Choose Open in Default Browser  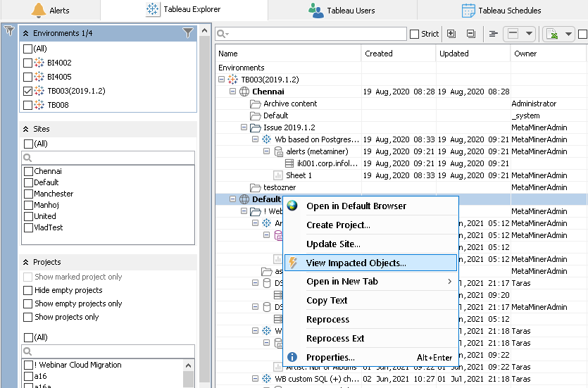[x=371, y=206]
